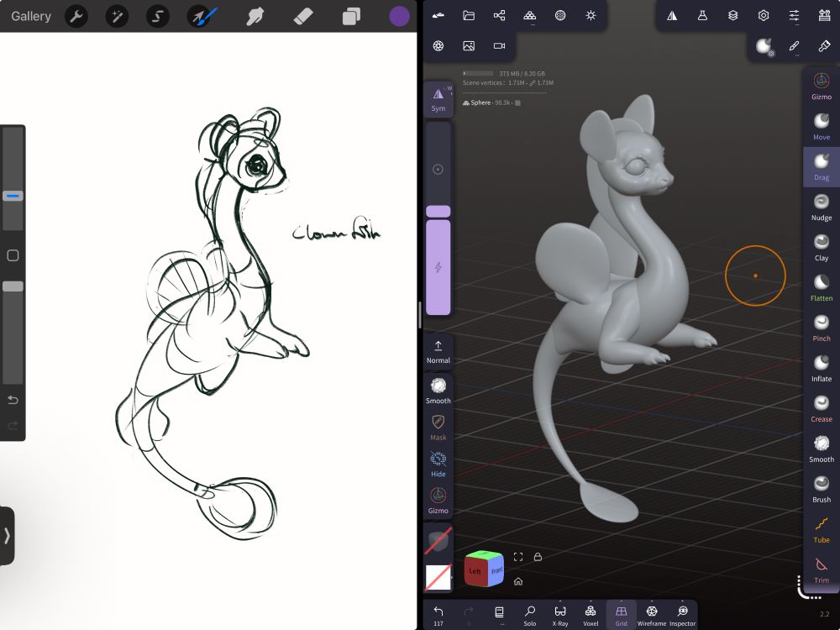Viewport: 840px width, 630px height.
Task: Toggle the camera lock icon
Action: (538, 557)
